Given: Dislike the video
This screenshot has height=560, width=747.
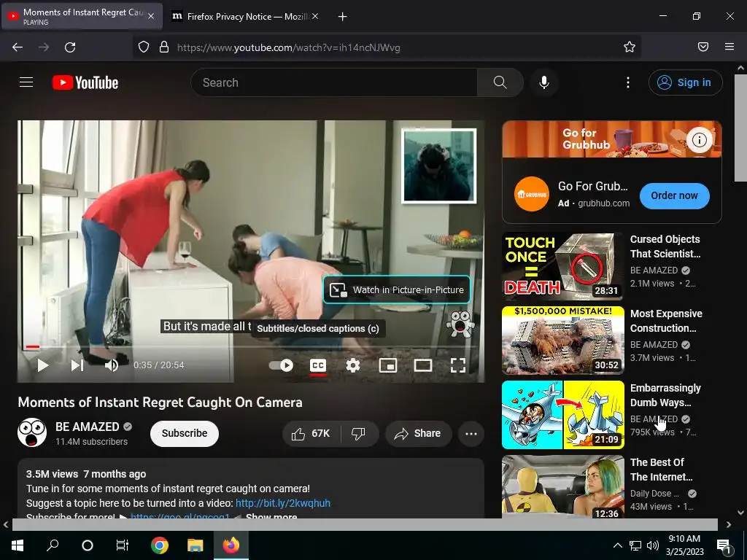Looking at the screenshot, I should coord(359,433).
